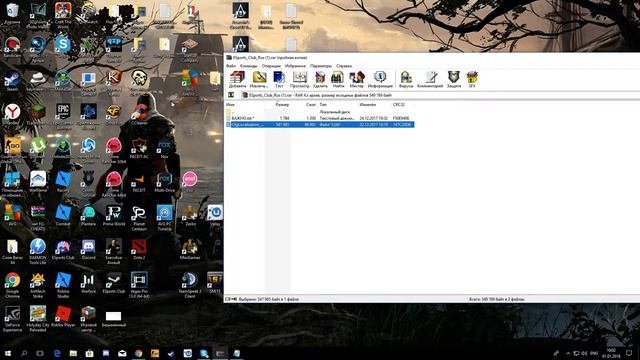Open Skype desktop shortcut
This screenshot has height=360, width=640.
(x=63, y=47)
